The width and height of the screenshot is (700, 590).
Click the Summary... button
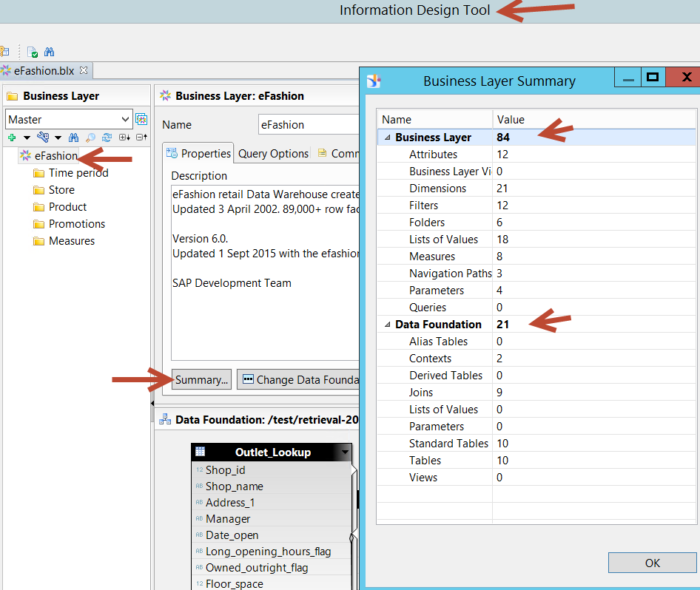(202, 379)
